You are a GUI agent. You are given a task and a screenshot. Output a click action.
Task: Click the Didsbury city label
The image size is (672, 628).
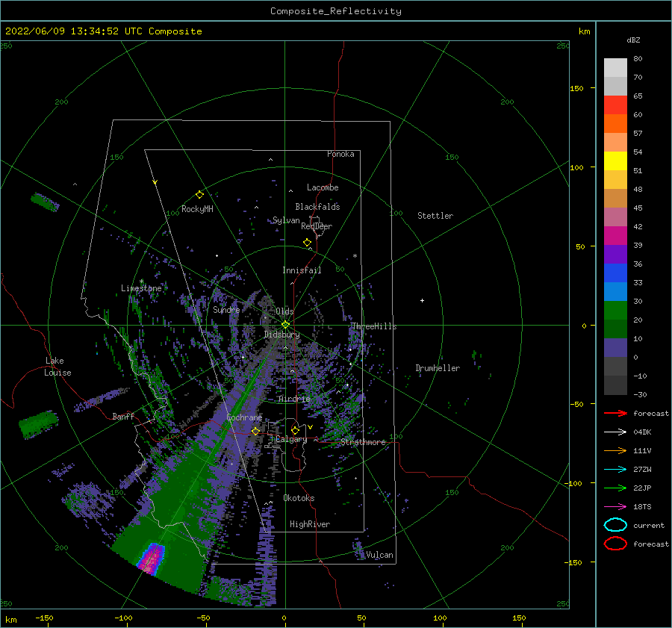[x=282, y=335]
